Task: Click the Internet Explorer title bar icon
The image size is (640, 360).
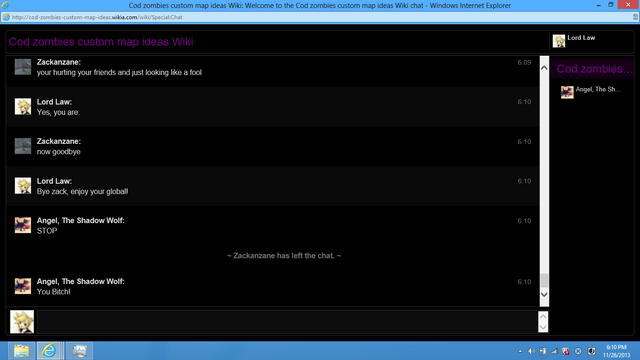Action: point(5,5)
